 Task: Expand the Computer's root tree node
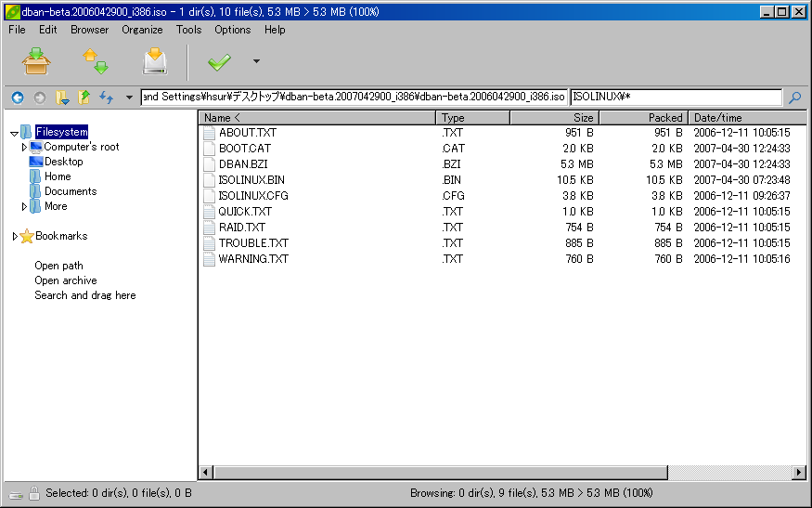[24, 147]
